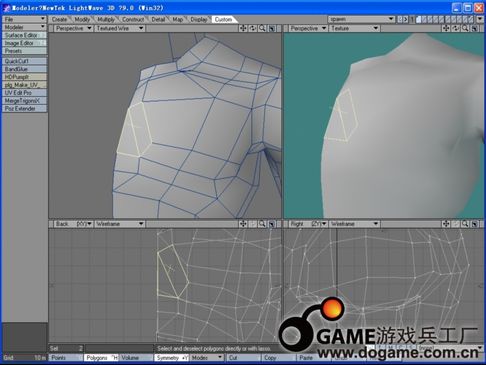The width and height of the screenshot is (486, 365).
Task: Go to next layer bank arrow
Action: click(x=406, y=19)
